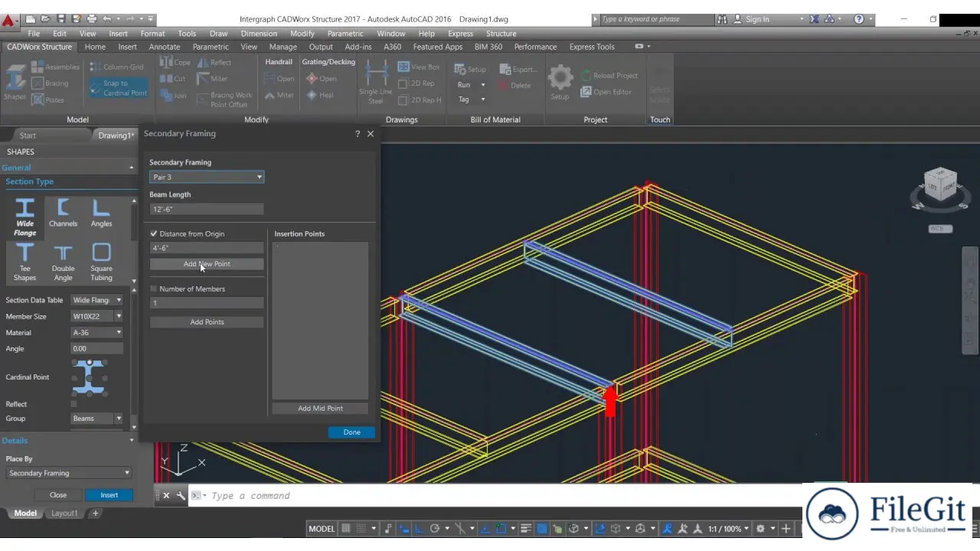Open the View Box tool
The width and height of the screenshot is (980, 551).
419,67
